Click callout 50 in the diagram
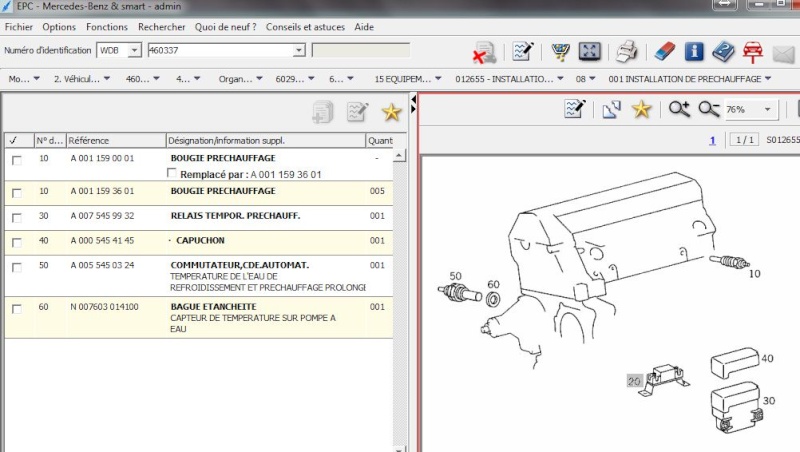800x452 pixels. click(455, 276)
